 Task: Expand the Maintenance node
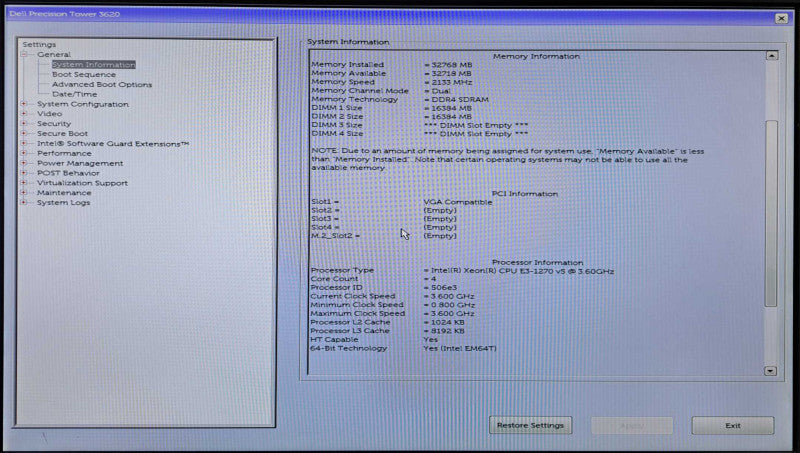[x=23, y=192]
